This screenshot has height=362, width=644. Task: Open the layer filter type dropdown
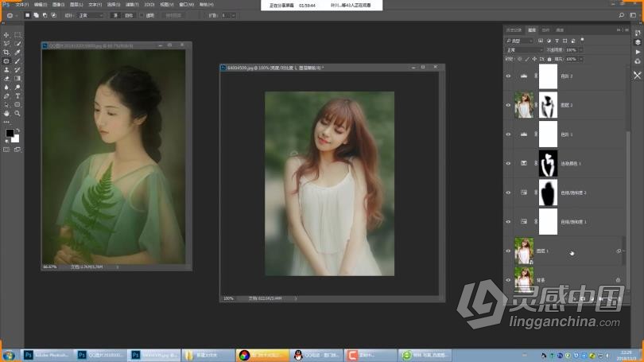coord(519,41)
